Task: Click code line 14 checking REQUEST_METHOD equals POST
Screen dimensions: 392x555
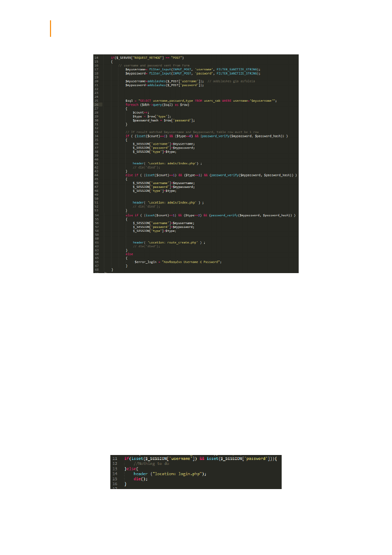Action: pos(147,58)
